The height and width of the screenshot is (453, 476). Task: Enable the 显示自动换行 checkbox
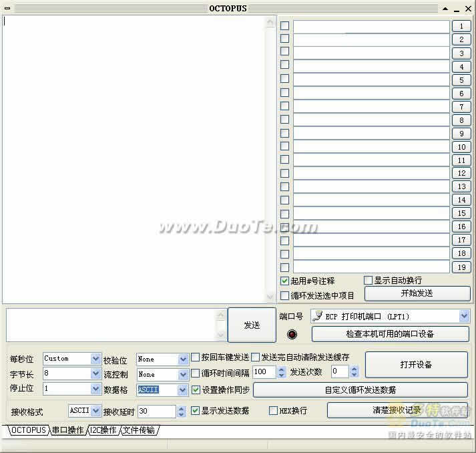tap(368, 280)
